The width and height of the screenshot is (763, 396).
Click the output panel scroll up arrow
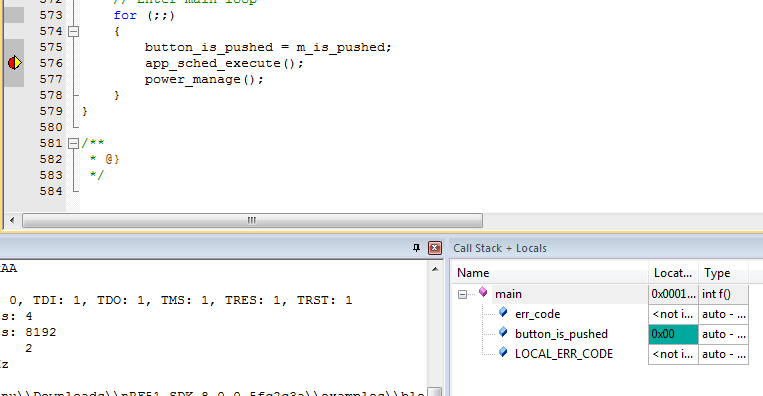(435, 269)
